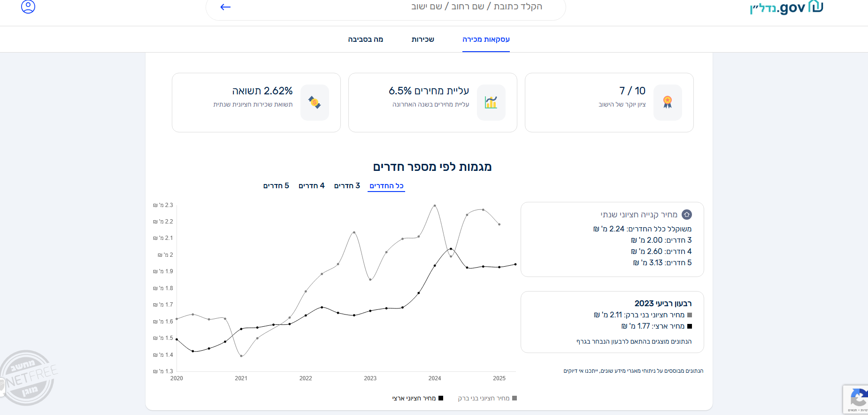Toggle the Bnei Brak median price legend
Image resolution: width=868 pixels, height=415 pixels.
tap(487, 398)
